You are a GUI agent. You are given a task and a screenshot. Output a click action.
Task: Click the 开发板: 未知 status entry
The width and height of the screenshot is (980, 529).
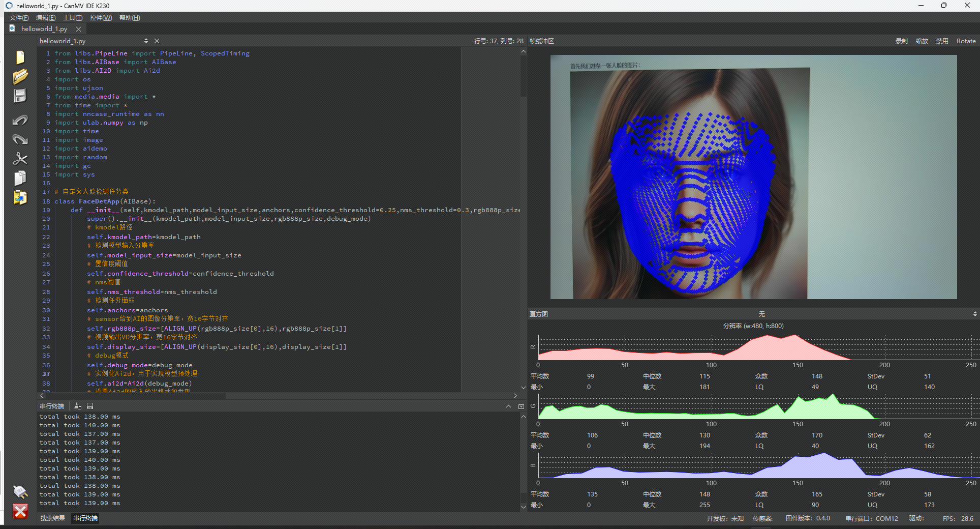click(725, 519)
